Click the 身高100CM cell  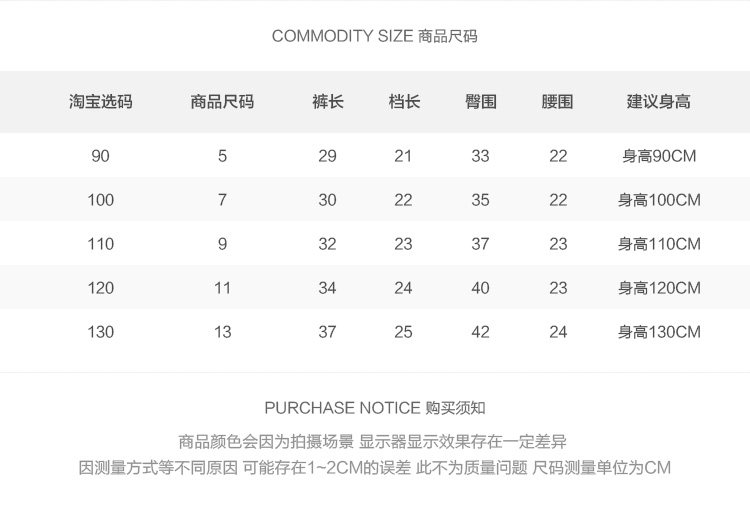tap(658, 200)
